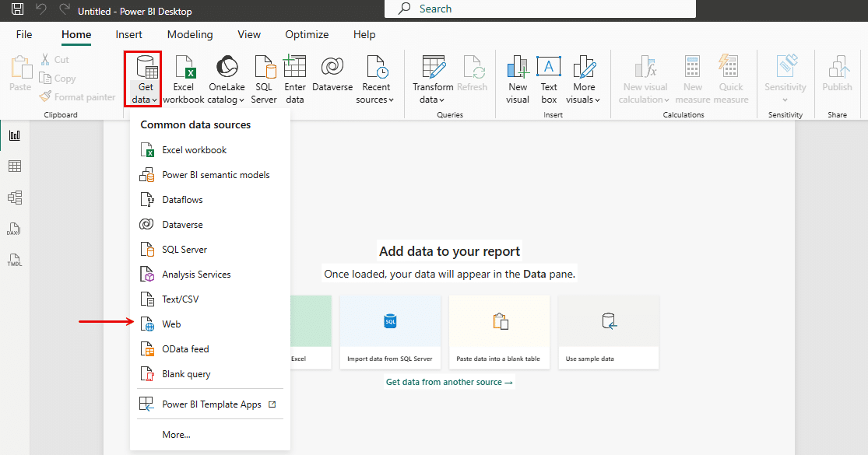
Task: Click Get data from another source link
Action: click(x=449, y=382)
